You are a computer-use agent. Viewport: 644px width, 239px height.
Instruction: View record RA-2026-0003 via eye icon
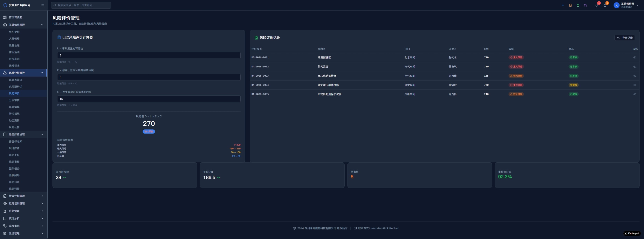[634, 76]
